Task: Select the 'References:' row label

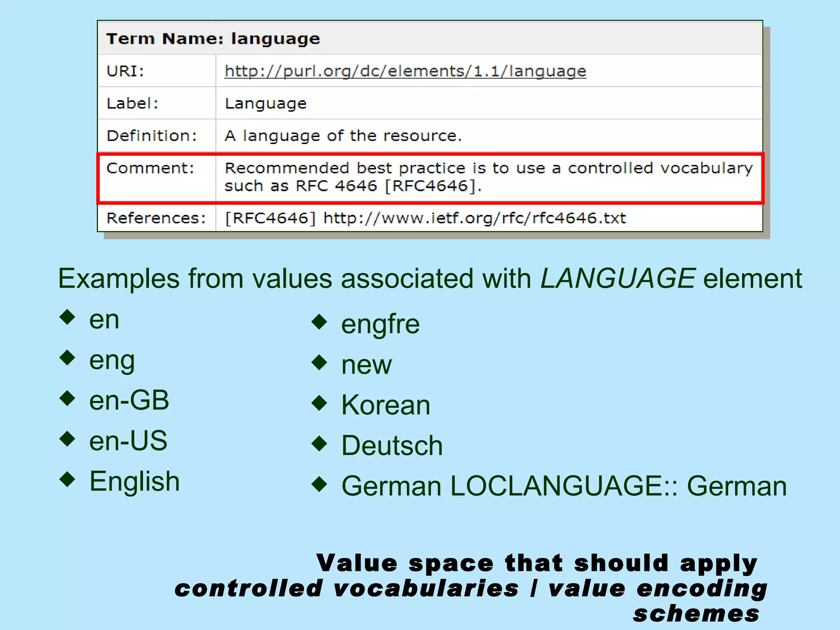Action: pos(156,218)
